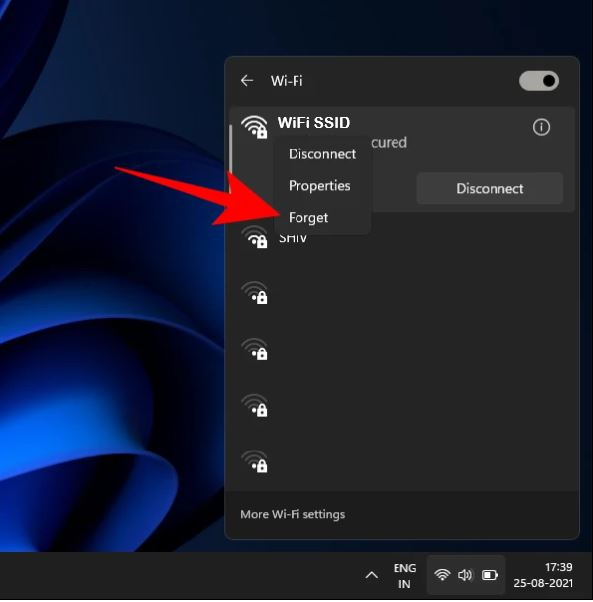This screenshot has width=593, height=602.
Task: Click the large Disconnect button
Action: coord(489,189)
